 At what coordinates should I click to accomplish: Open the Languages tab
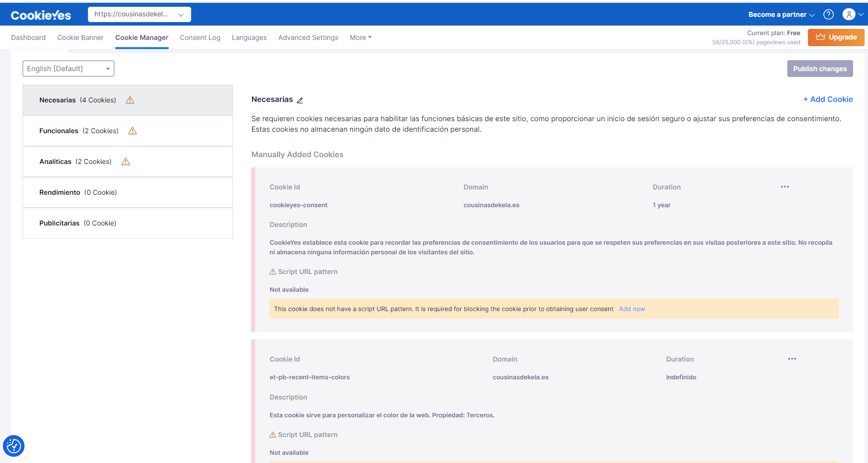(249, 38)
